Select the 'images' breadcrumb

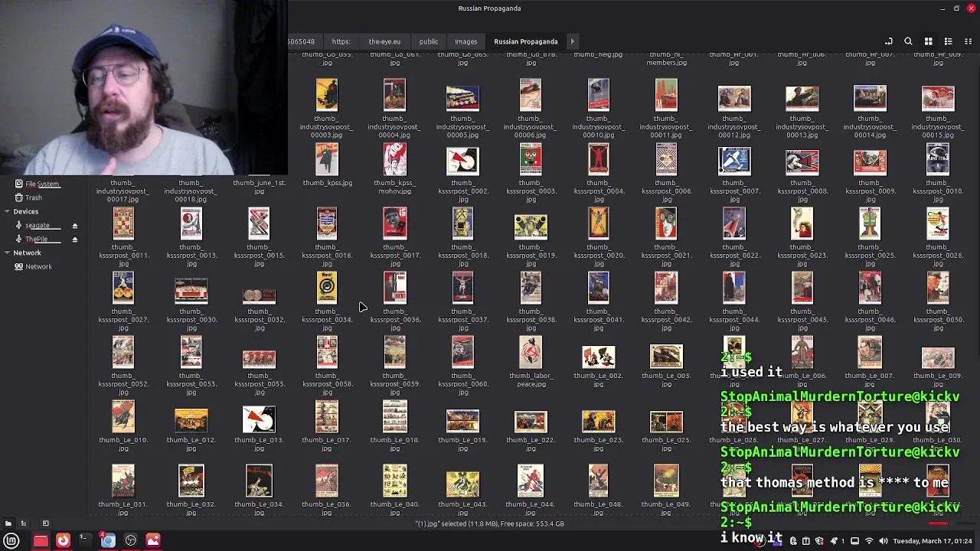pos(465,41)
